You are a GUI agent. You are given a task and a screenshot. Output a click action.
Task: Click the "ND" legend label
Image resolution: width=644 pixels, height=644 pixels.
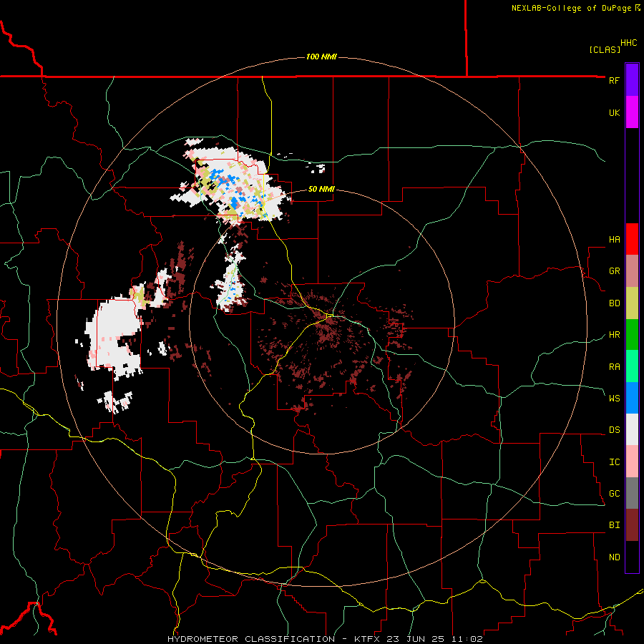pyautogui.click(x=614, y=557)
